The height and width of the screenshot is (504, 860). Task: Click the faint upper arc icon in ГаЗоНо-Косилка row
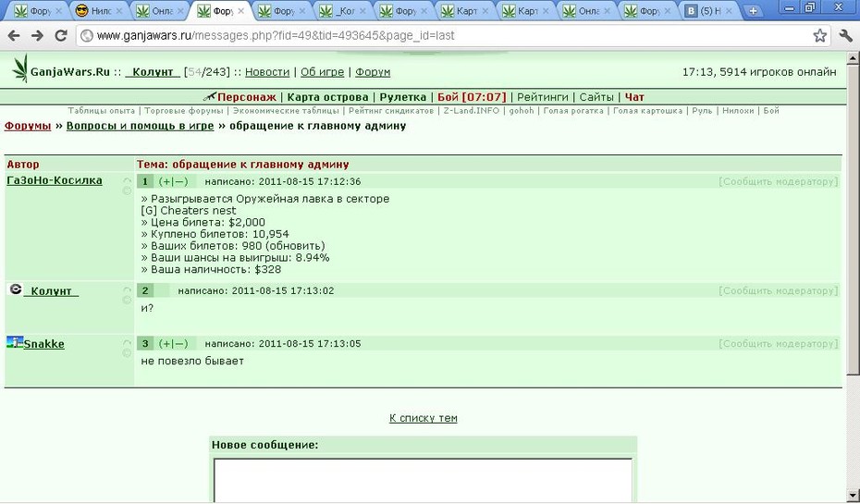click(x=128, y=180)
